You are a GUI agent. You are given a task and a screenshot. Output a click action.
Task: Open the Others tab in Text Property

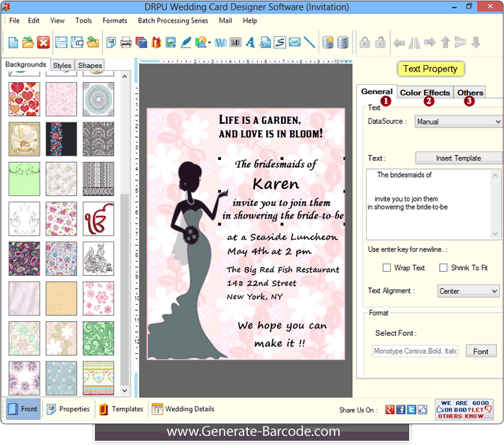(x=470, y=93)
